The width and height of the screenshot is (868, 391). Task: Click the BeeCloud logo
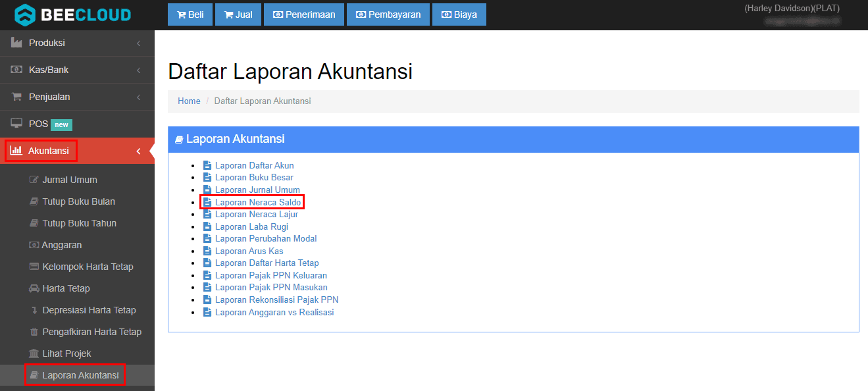(x=73, y=14)
